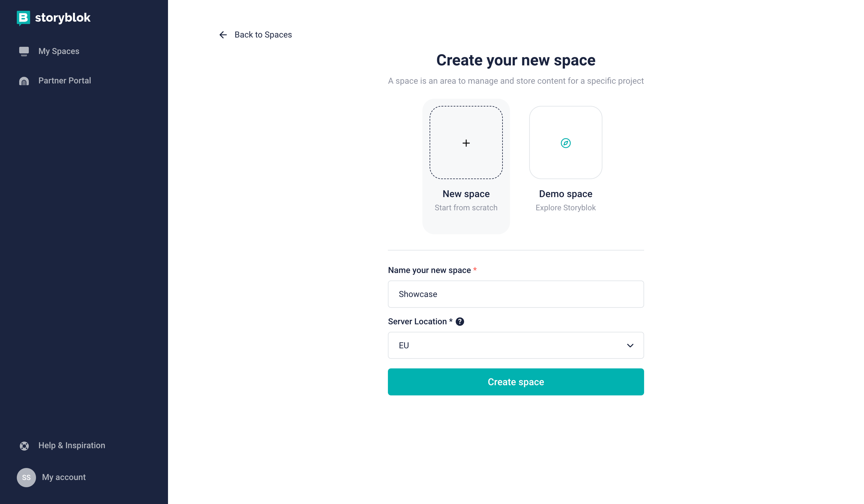This screenshot has width=864, height=504.
Task: Click the plus icon for New space
Action: [466, 143]
